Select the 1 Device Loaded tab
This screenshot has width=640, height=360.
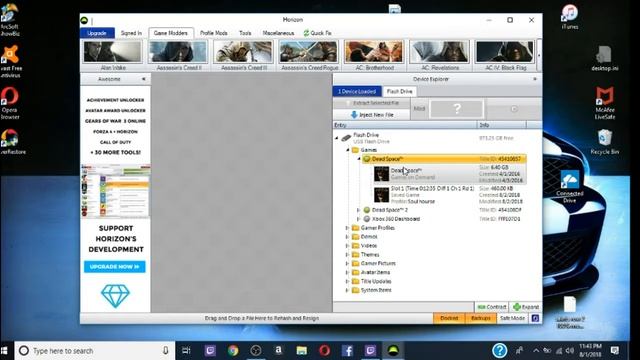point(357,91)
